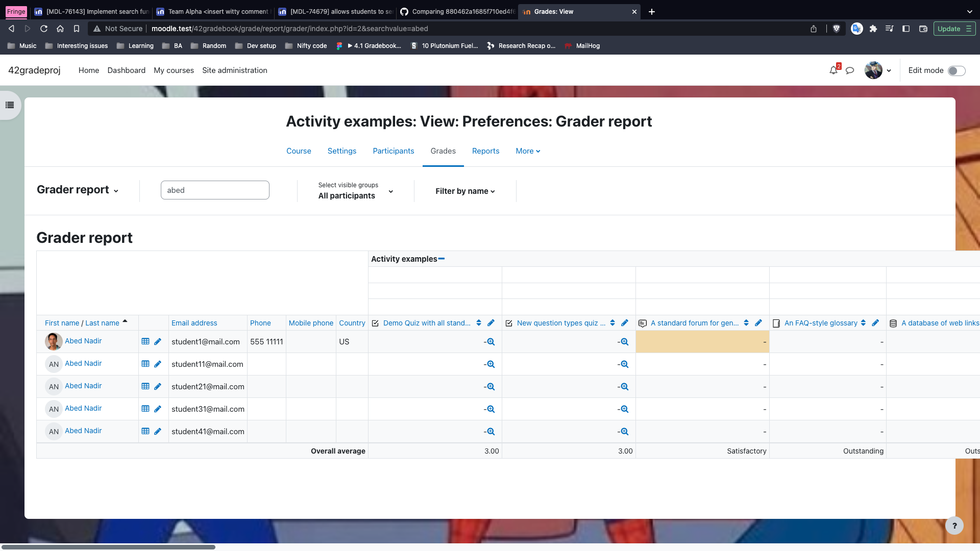Image resolution: width=980 pixels, height=551 pixels.
Task: Switch to the Participants tab
Action: (x=394, y=151)
